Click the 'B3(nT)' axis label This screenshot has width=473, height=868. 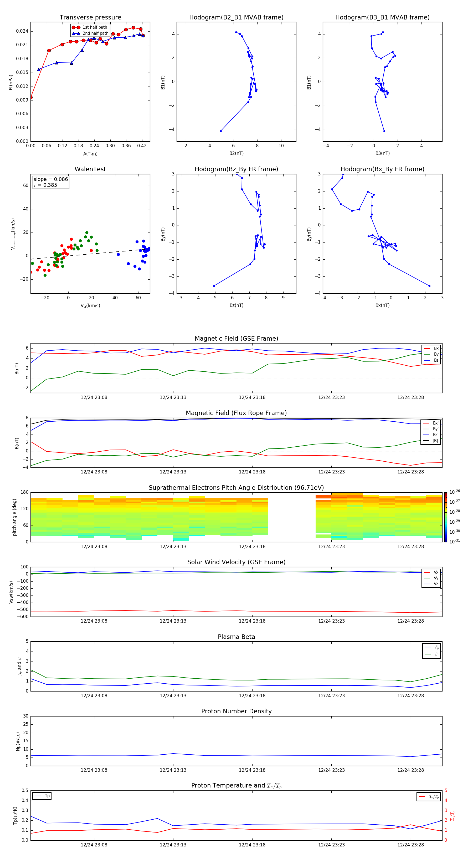pos(382,153)
